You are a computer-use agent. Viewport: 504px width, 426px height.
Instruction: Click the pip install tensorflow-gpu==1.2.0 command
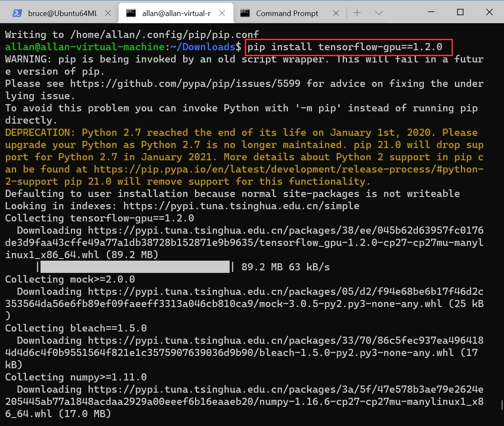345,47
